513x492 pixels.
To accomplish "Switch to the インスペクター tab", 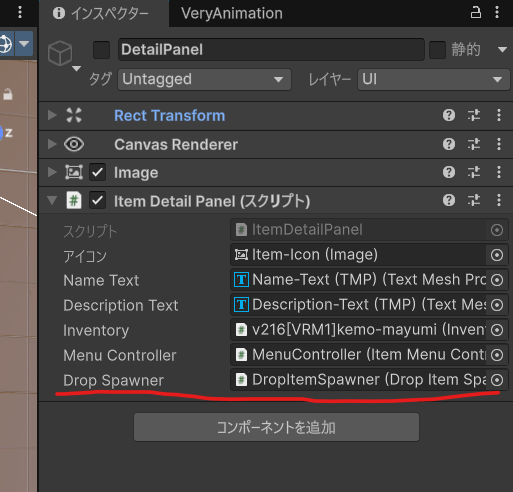I will tap(104, 13).
